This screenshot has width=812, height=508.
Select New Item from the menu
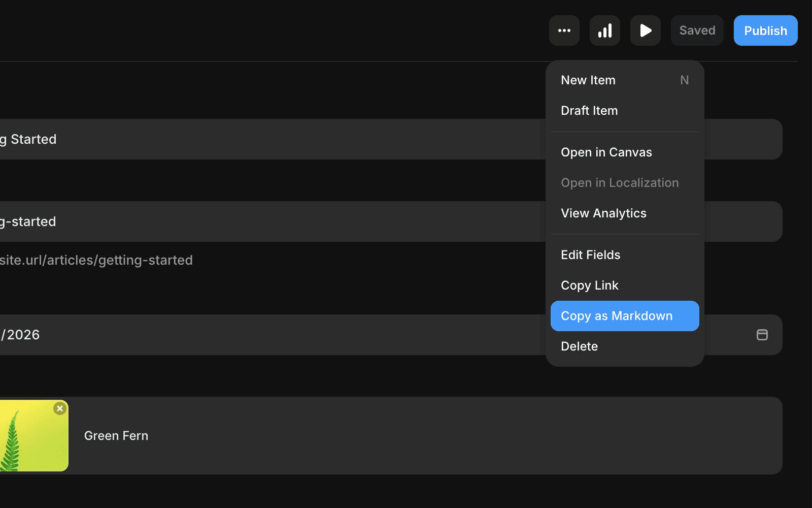pyautogui.click(x=588, y=80)
